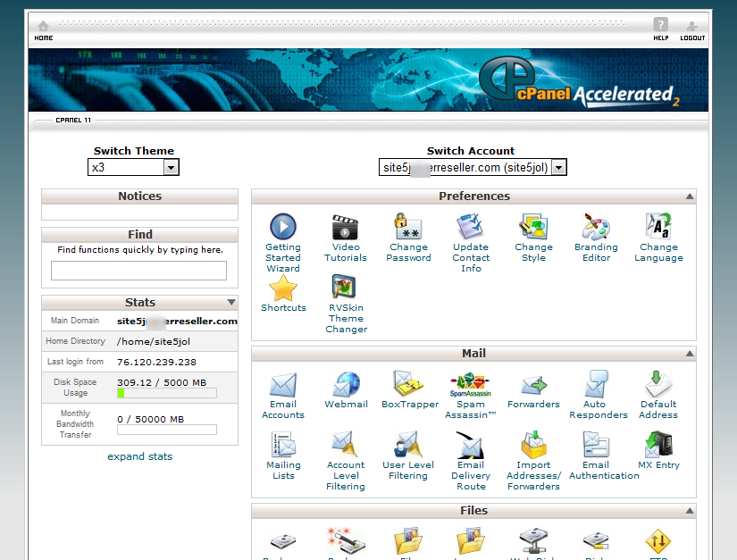Collapse the Files section

pyautogui.click(x=689, y=511)
